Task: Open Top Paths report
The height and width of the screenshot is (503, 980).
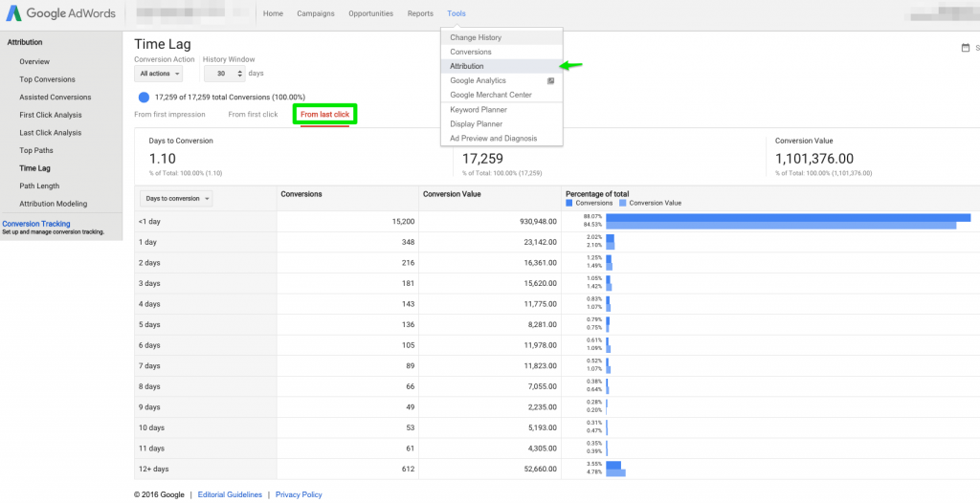Action: [x=36, y=150]
